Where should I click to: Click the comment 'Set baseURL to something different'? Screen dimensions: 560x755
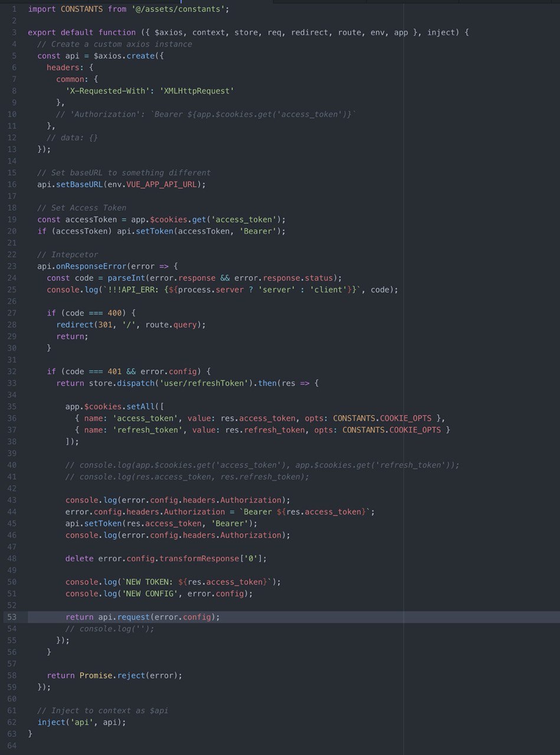pyautogui.click(x=124, y=173)
